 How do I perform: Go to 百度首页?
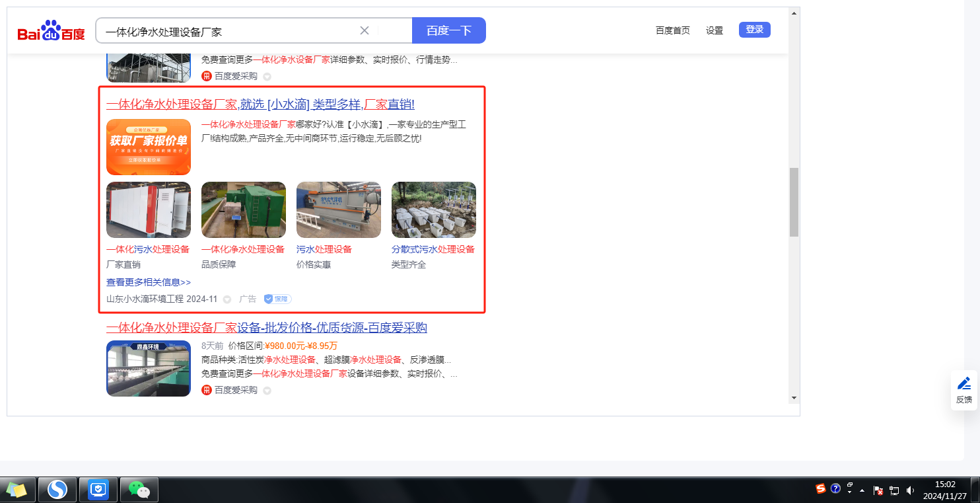pos(673,30)
